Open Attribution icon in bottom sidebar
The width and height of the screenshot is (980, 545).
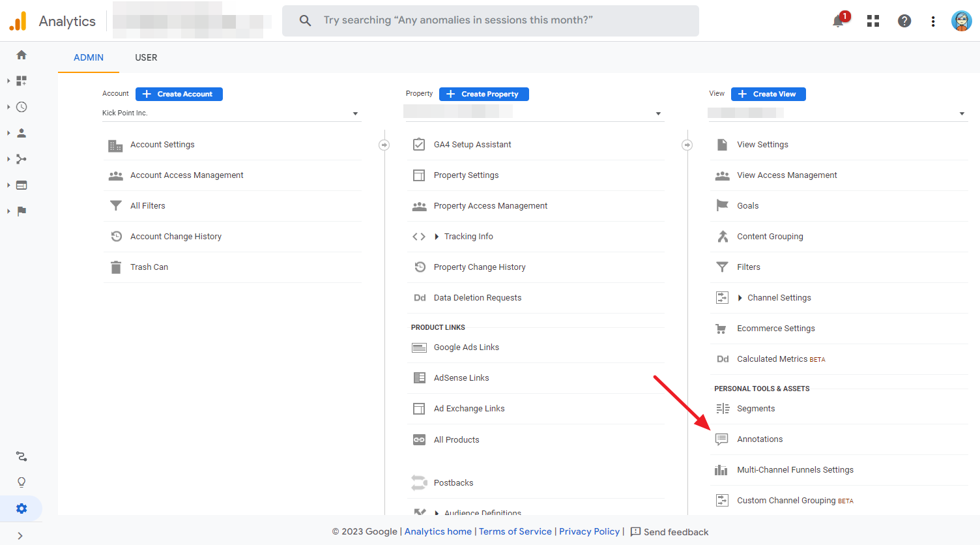(22, 456)
